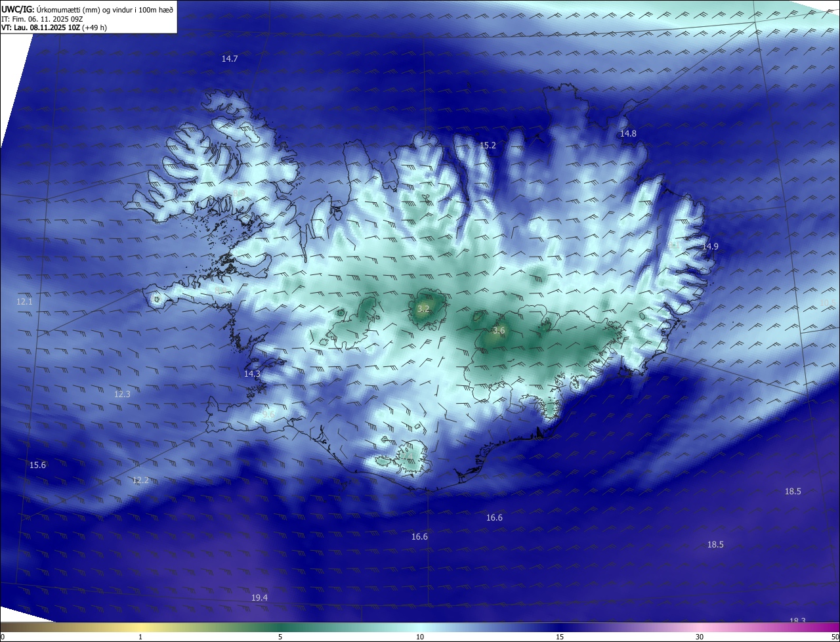Screen dimensions: 840x642
Task: Click the 19.4 value label
Action: [259, 598]
